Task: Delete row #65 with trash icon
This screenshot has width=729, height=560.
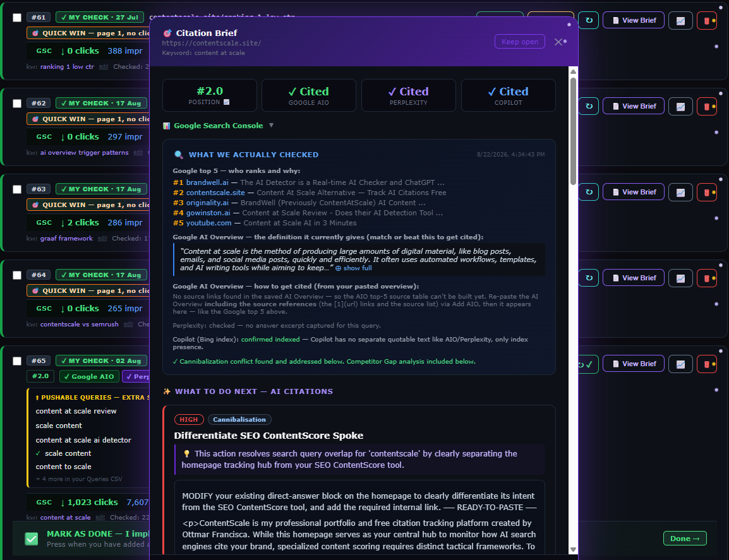Action: tap(707, 364)
